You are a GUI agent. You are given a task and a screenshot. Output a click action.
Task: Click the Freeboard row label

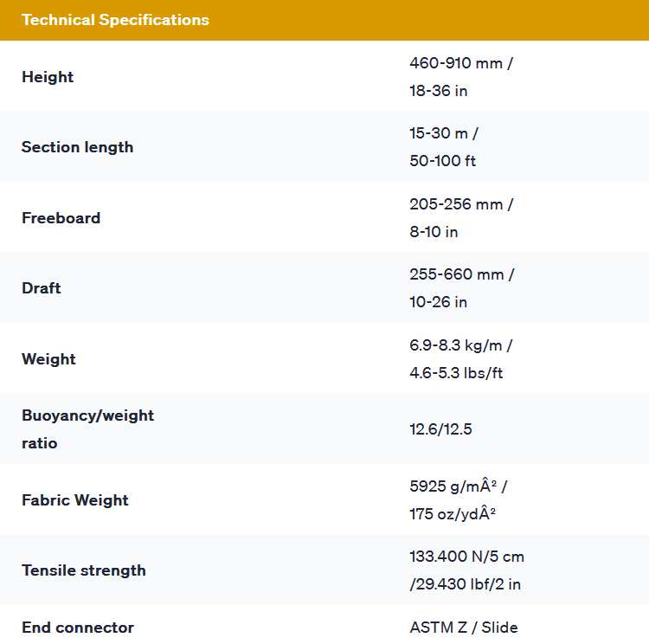coord(61,218)
